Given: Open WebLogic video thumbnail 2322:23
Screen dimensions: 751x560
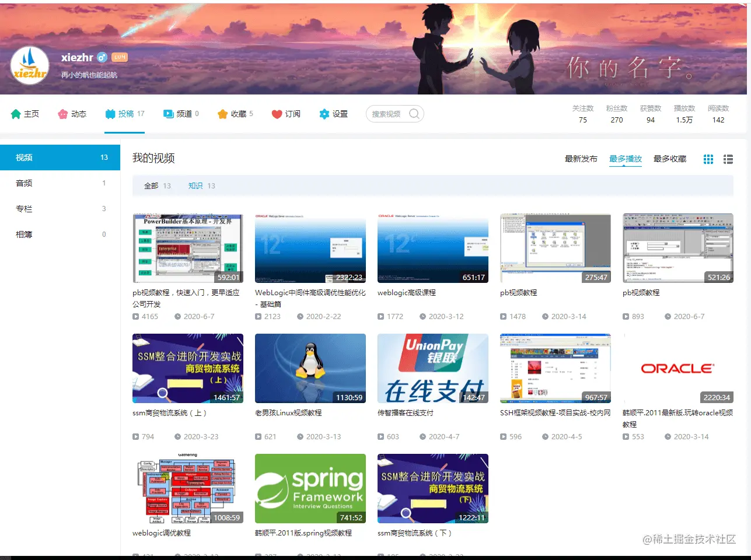Looking at the screenshot, I should (x=310, y=249).
